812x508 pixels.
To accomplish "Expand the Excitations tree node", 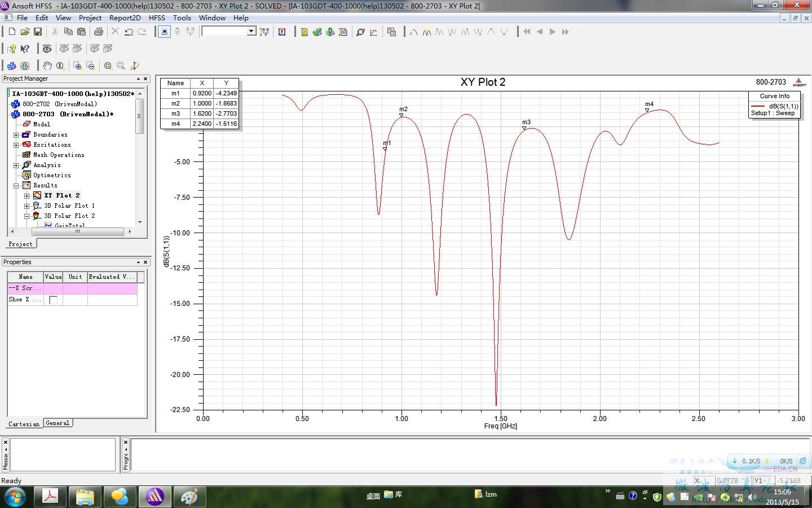I will click(x=16, y=145).
